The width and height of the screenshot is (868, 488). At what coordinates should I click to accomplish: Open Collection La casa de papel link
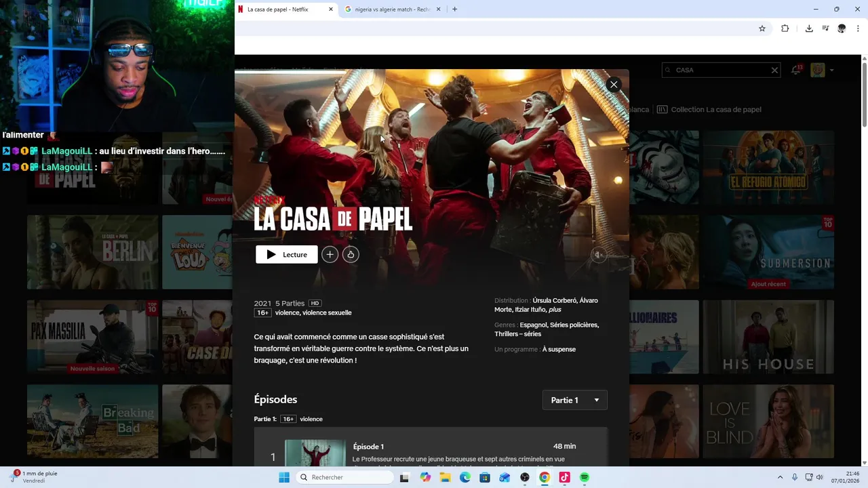[x=709, y=109]
